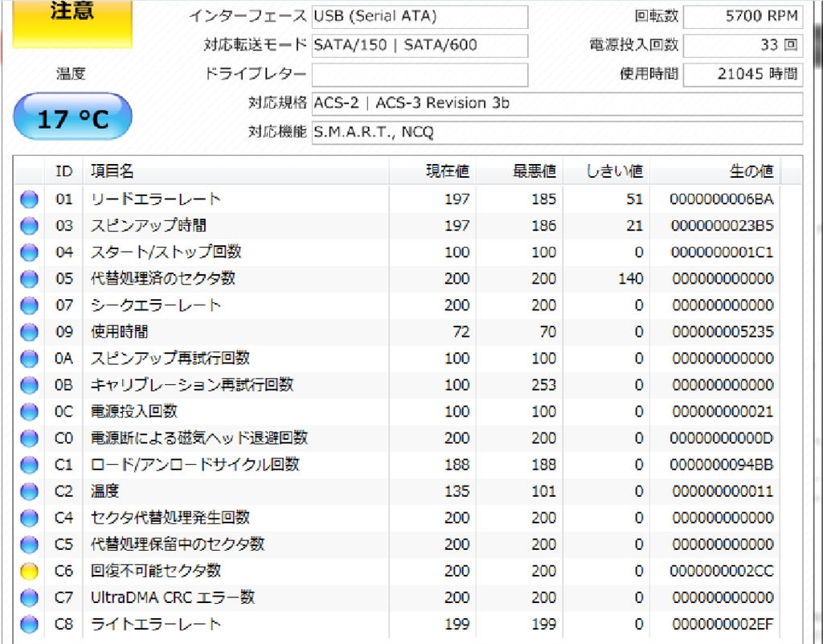Screen dimensions: 823x644
Task: Click the blue status orb for ID C2
Action: click(30, 491)
